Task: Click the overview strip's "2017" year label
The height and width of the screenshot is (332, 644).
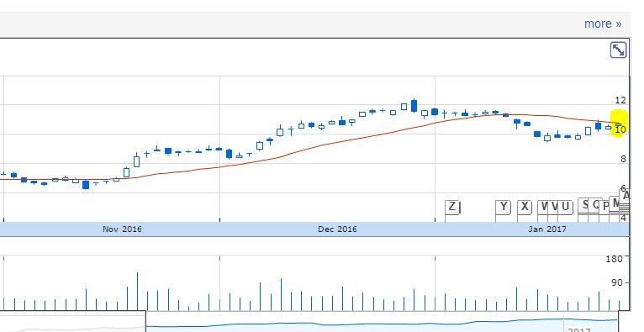Action: pyautogui.click(x=578, y=329)
